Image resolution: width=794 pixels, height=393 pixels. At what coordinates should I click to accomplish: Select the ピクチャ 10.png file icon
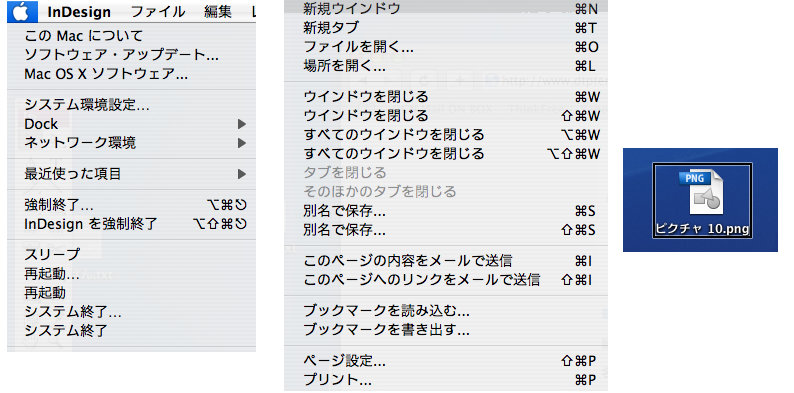(702, 200)
